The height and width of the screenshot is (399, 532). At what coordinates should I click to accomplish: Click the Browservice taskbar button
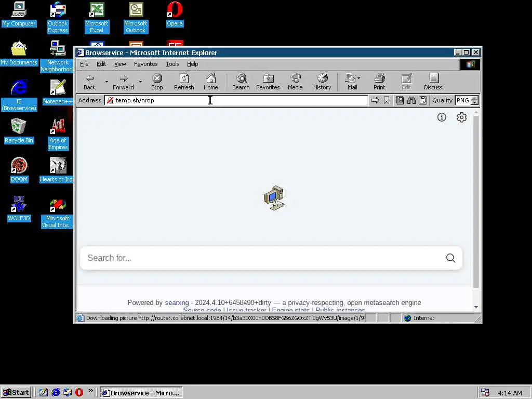[141, 393]
